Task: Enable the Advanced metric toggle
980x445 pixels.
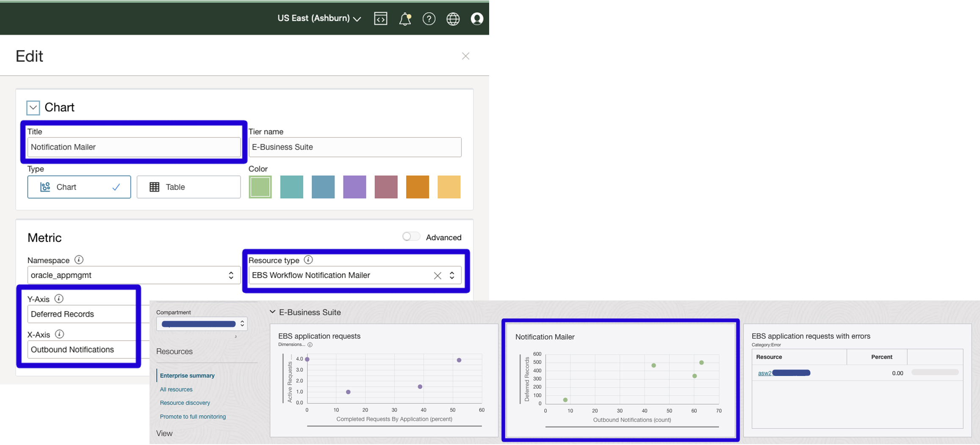Action: point(410,236)
